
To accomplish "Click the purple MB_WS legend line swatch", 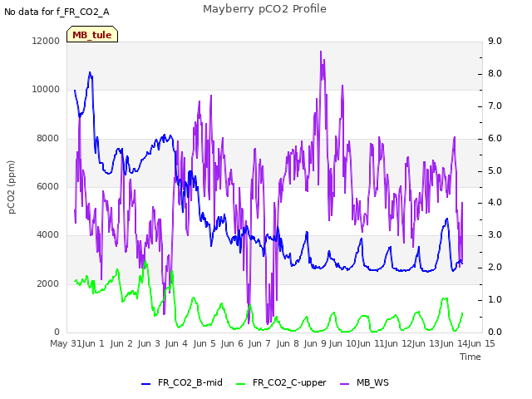I will tap(344, 384).
